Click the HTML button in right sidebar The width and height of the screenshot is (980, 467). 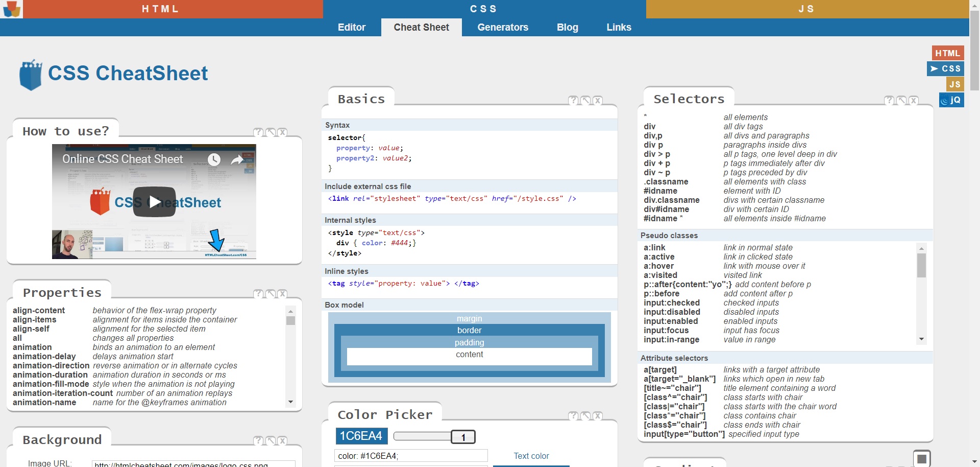(x=947, y=53)
